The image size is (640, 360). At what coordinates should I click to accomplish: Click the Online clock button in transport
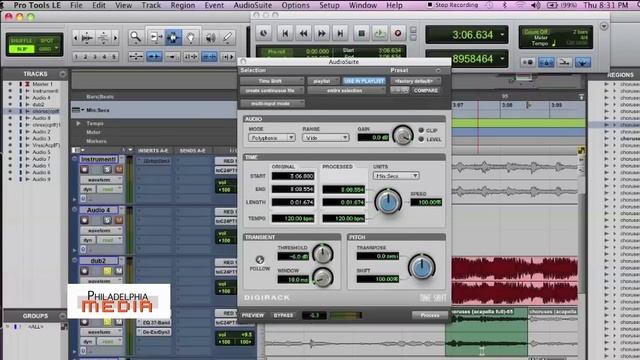coord(264,33)
